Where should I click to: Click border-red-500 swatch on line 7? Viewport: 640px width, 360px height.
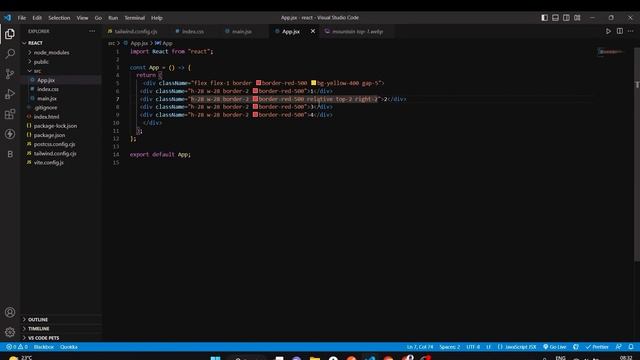click(x=255, y=99)
